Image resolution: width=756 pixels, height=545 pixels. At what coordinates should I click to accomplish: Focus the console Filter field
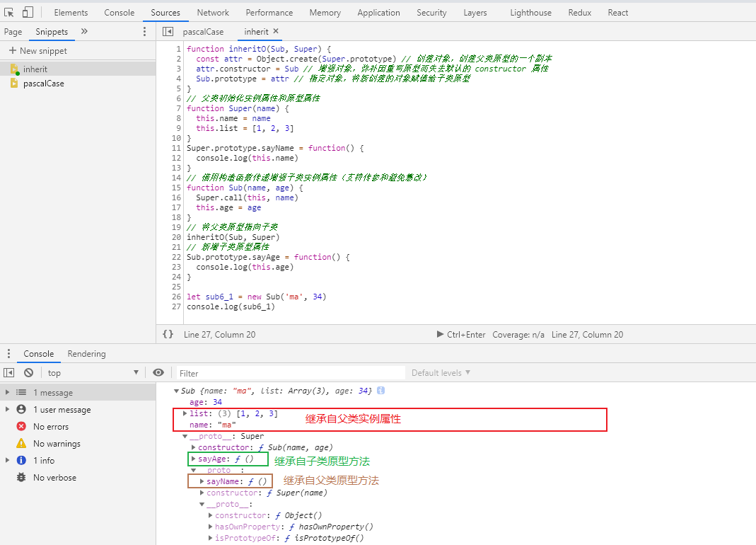291,373
